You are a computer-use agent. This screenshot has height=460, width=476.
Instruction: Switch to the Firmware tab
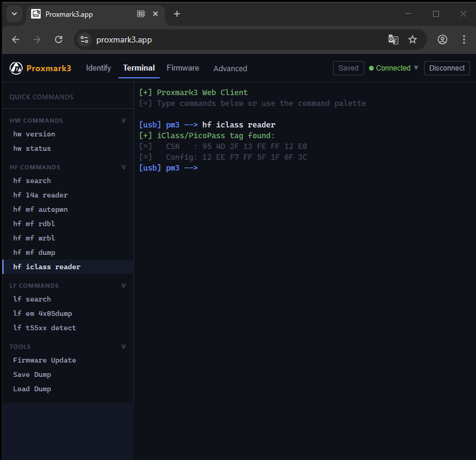[x=183, y=68]
